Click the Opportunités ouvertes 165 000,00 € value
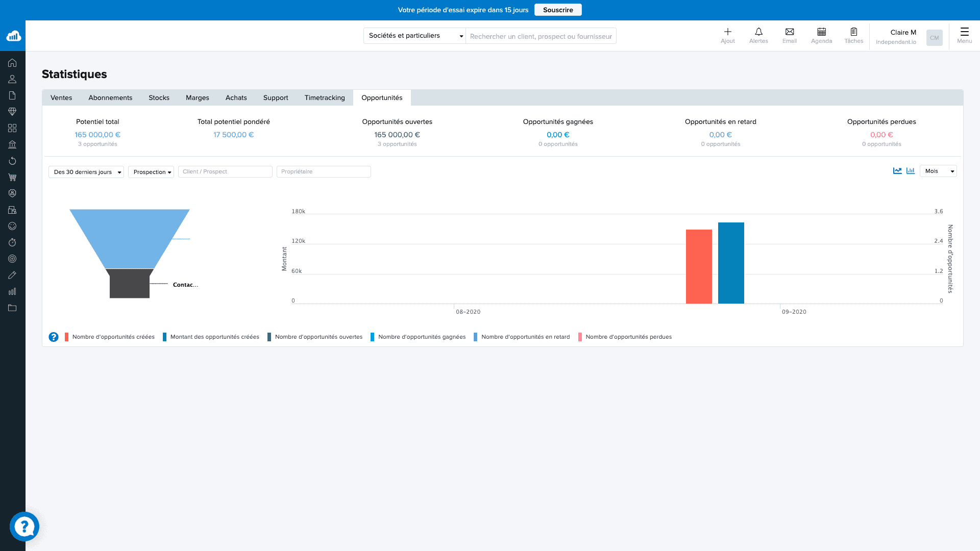 coord(397,135)
